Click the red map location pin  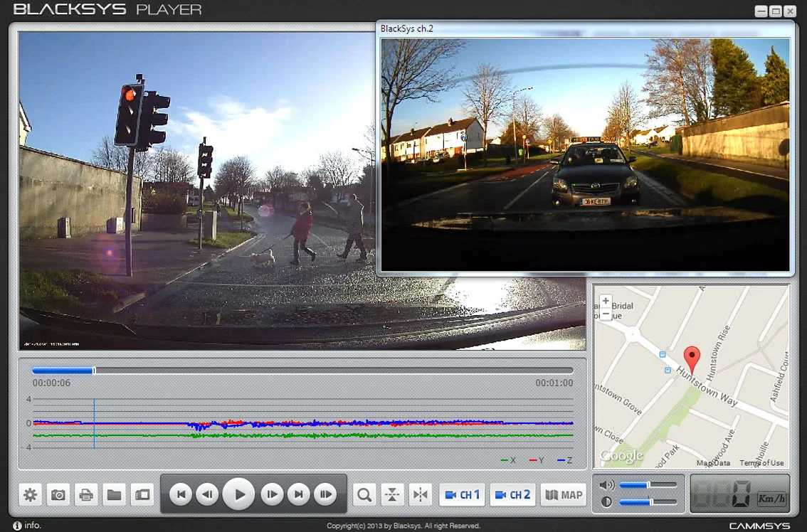click(692, 360)
